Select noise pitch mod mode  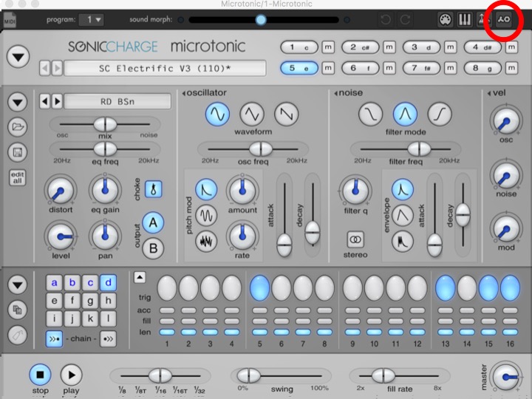[x=206, y=241]
